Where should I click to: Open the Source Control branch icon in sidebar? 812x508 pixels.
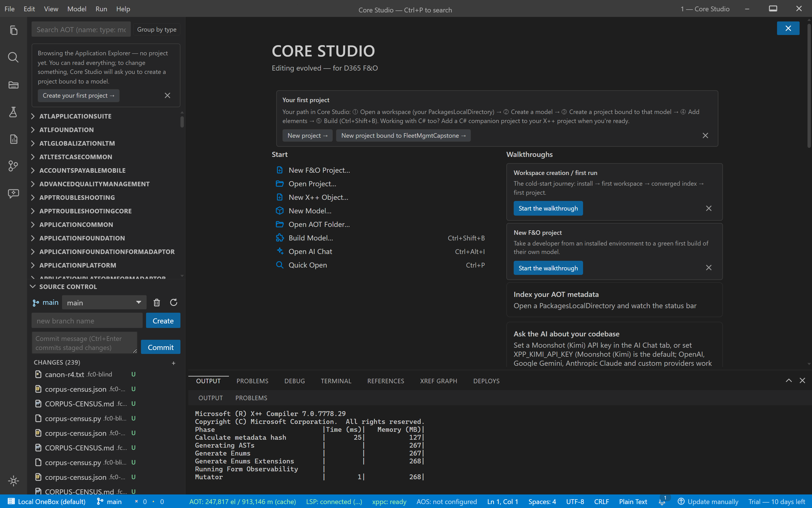click(x=14, y=166)
